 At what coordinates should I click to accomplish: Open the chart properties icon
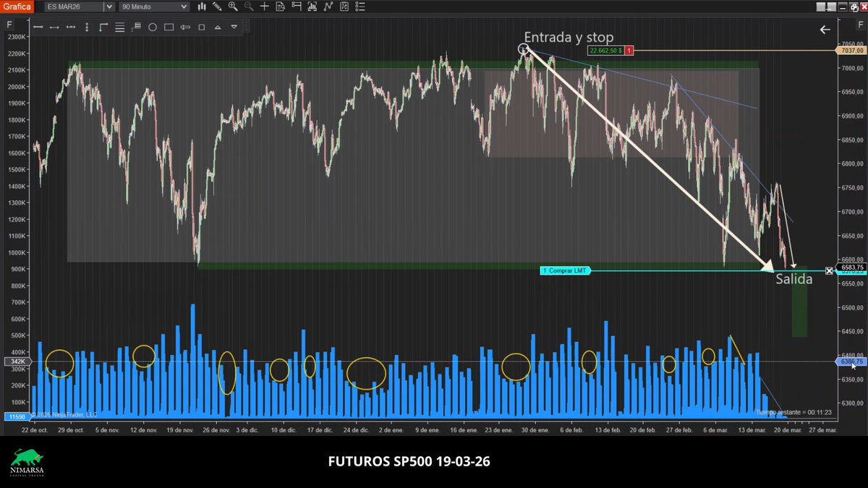(x=344, y=7)
